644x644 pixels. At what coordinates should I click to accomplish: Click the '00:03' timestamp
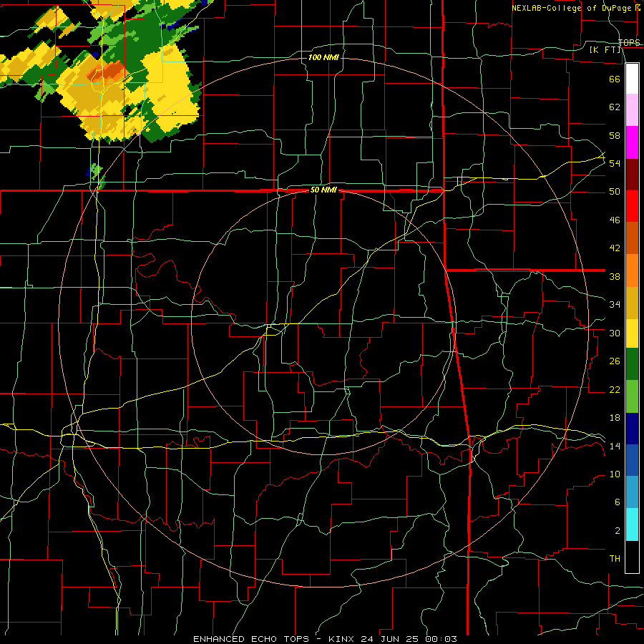coord(441,639)
